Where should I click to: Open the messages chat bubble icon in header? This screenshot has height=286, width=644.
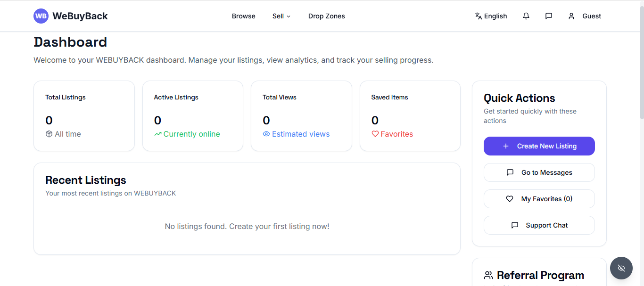tap(549, 16)
